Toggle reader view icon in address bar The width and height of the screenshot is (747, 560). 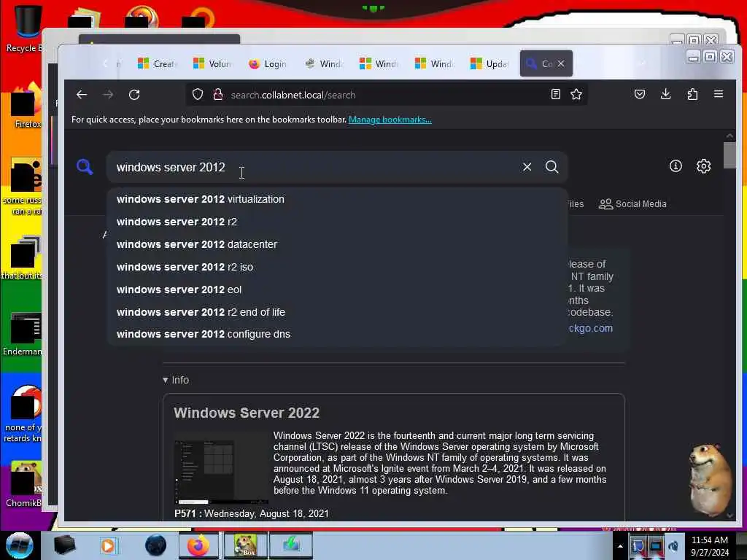pyautogui.click(x=555, y=94)
